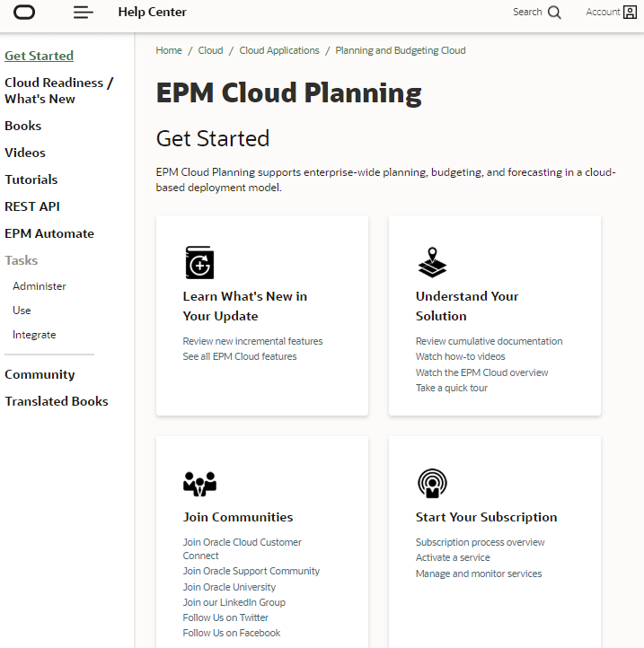644x648 pixels.
Task: Go to the Books section
Action: [23, 126]
